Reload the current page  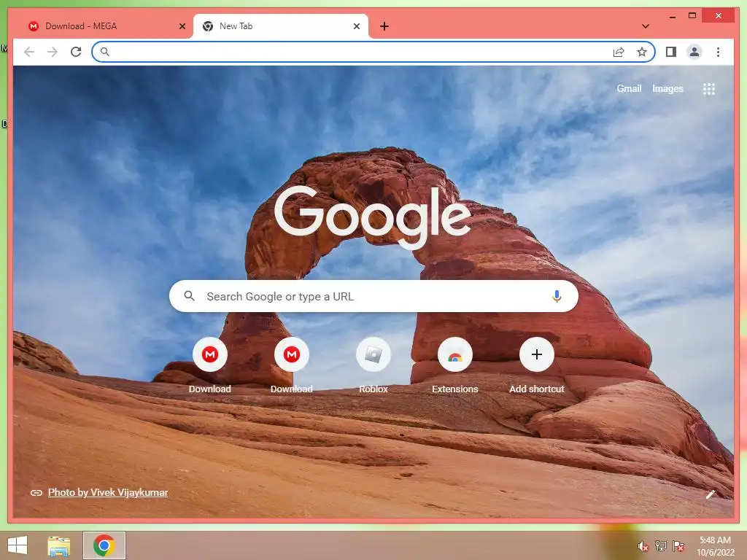tap(76, 52)
